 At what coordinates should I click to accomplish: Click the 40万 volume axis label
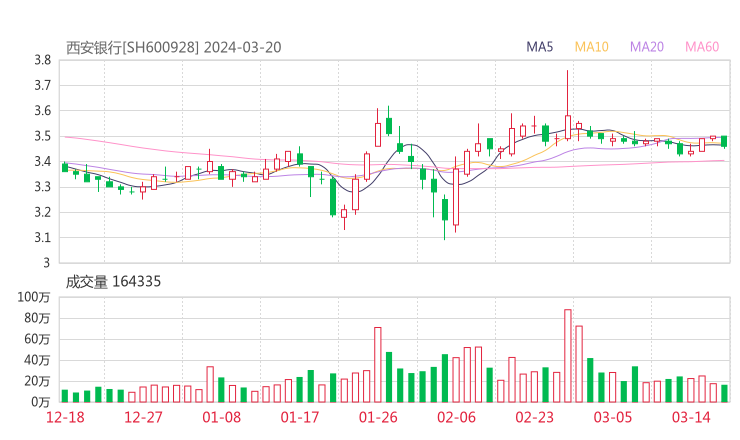[x=37, y=360]
